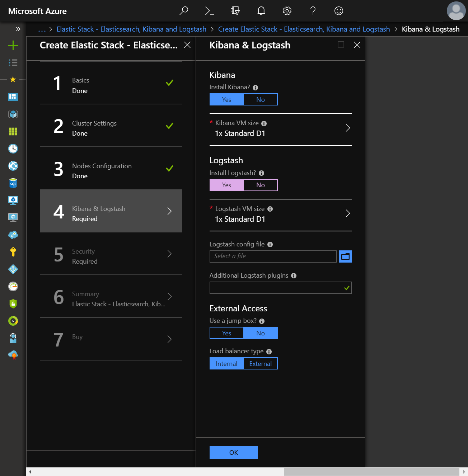Open the notifications bell
Viewport: 468px width, 476px height.
click(x=261, y=11)
